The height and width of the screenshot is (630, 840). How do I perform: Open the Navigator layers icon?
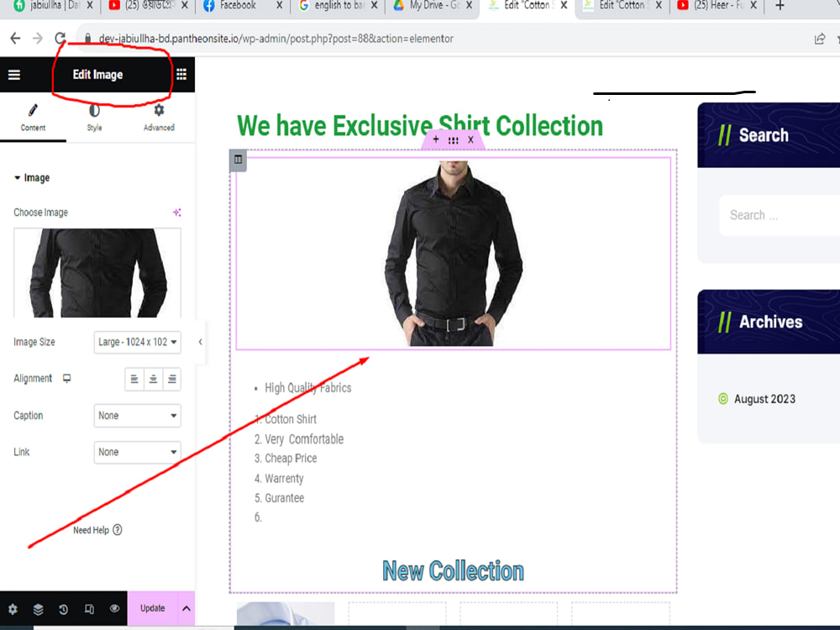[38, 608]
